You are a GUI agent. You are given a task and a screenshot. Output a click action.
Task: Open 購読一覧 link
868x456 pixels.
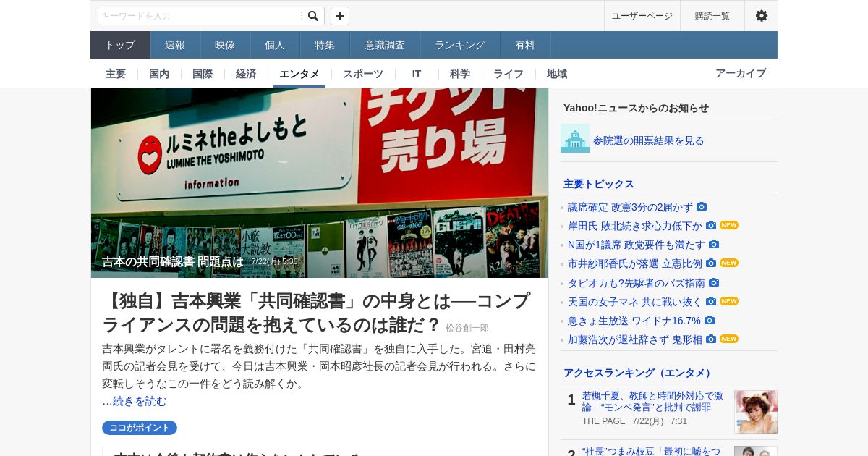pos(712,16)
